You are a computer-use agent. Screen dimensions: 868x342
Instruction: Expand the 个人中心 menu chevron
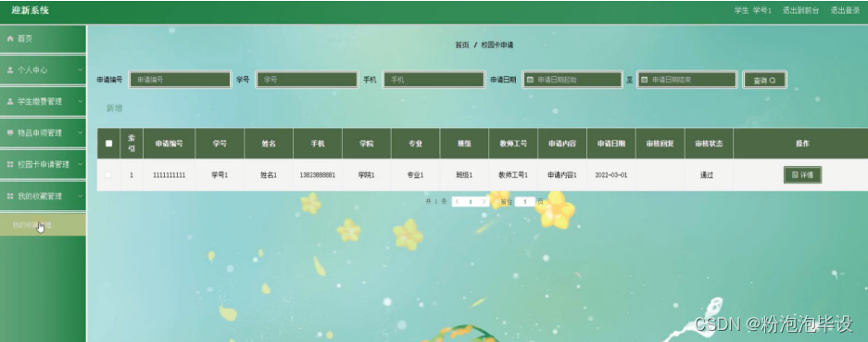(x=81, y=70)
